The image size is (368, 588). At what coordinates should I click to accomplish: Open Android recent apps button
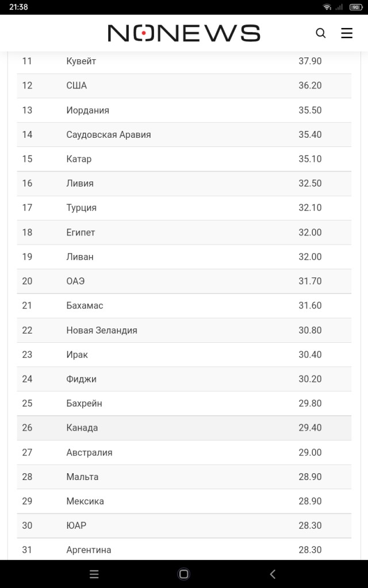pyautogui.click(x=94, y=574)
